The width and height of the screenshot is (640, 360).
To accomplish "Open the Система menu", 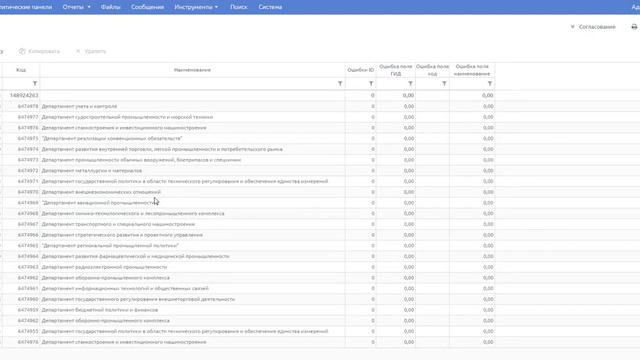I will click(270, 7).
